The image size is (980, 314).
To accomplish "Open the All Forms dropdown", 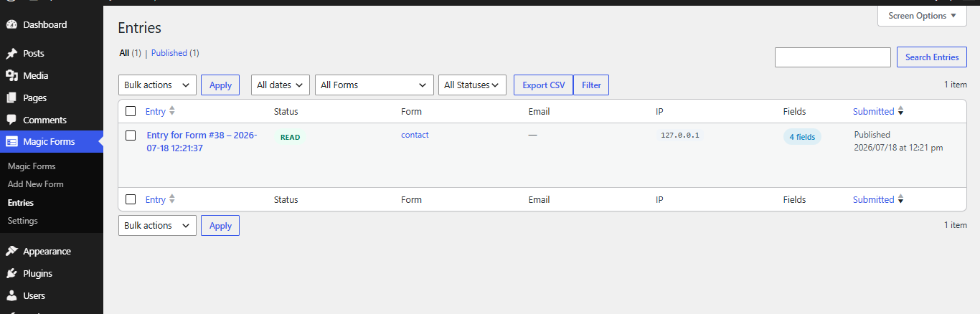I will click(x=374, y=85).
